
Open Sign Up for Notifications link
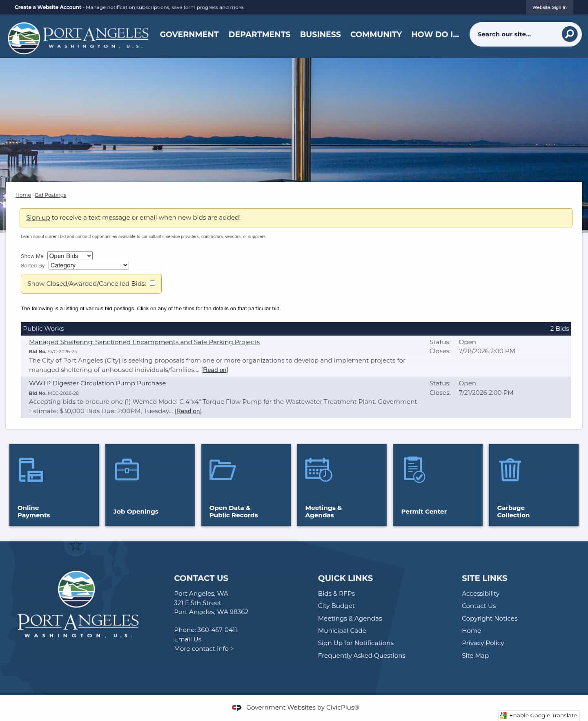click(356, 643)
